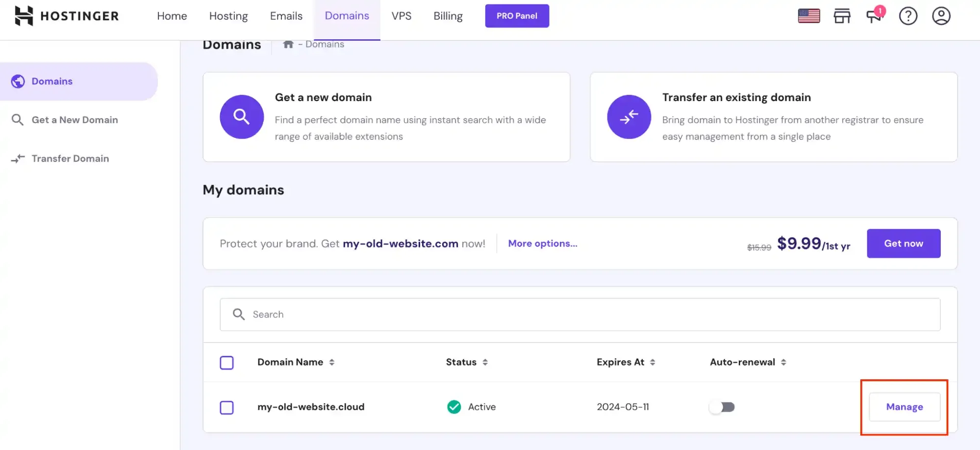Sort the table by Domain Name
Viewport: 980px width, 450px height.
332,362
